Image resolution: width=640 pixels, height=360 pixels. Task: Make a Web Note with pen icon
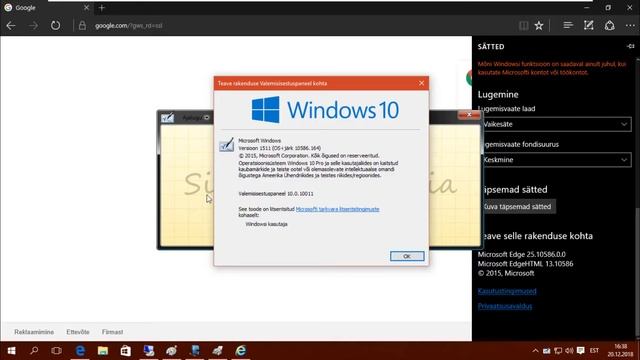coord(589,25)
